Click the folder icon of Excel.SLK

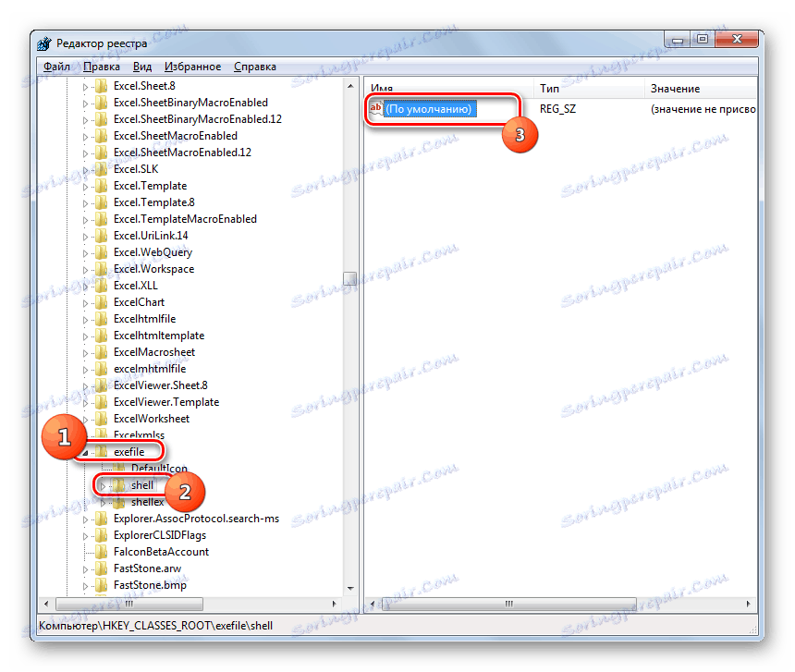[102, 169]
